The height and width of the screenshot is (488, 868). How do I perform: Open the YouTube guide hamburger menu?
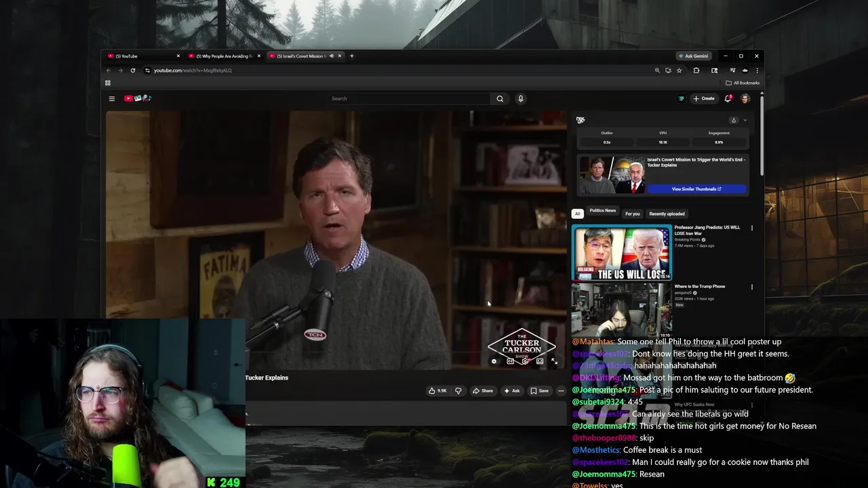point(112,98)
